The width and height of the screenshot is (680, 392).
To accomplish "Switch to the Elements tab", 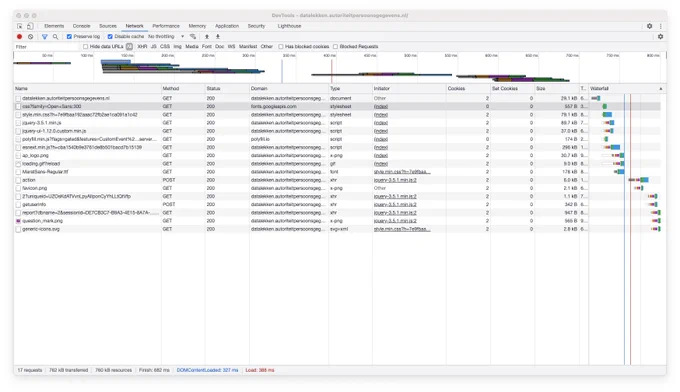I will (x=54, y=26).
